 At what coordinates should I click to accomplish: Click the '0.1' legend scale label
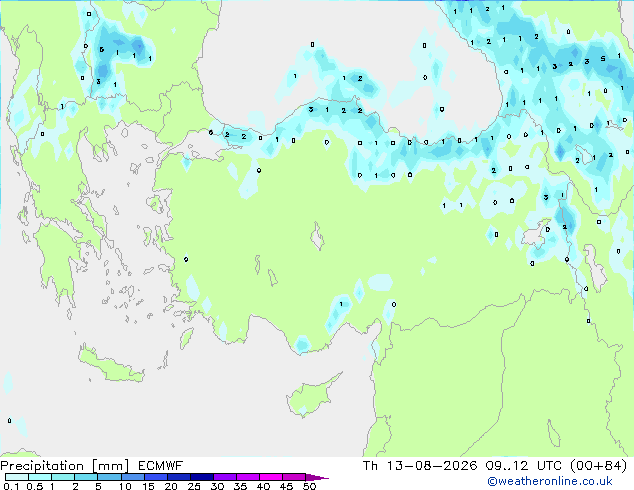click(11, 486)
